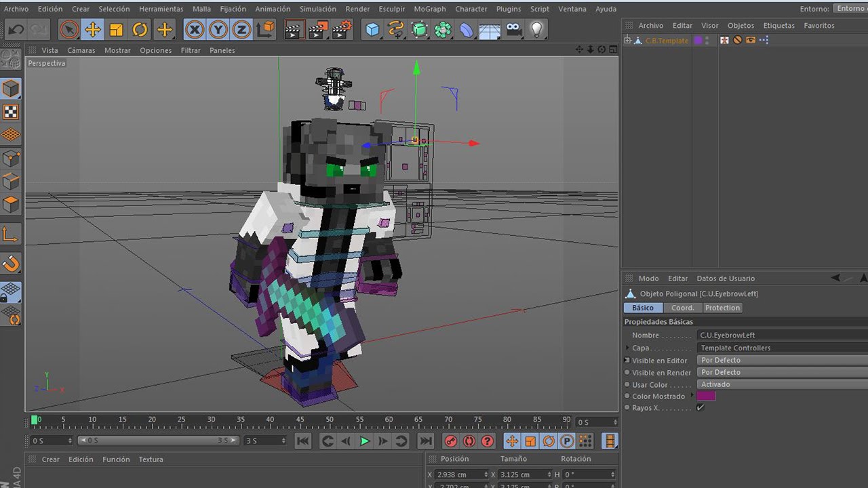Viewport: 868px width, 488px height.
Task: Toggle autokeying red button
Action: pos(469,441)
